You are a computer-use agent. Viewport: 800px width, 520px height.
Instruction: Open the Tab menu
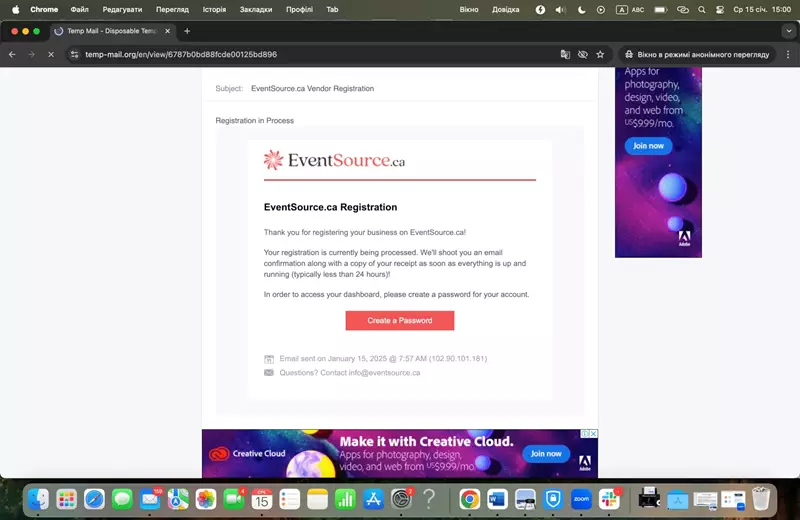click(x=332, y=9)
